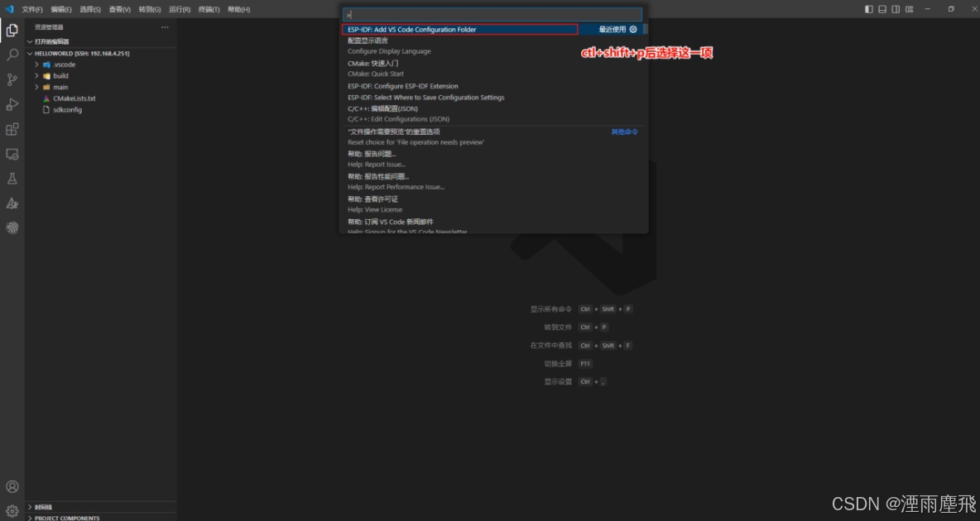Open Run and Debug view icon
Viewport: 980px width, 521px height.
(x=12, y=104)
